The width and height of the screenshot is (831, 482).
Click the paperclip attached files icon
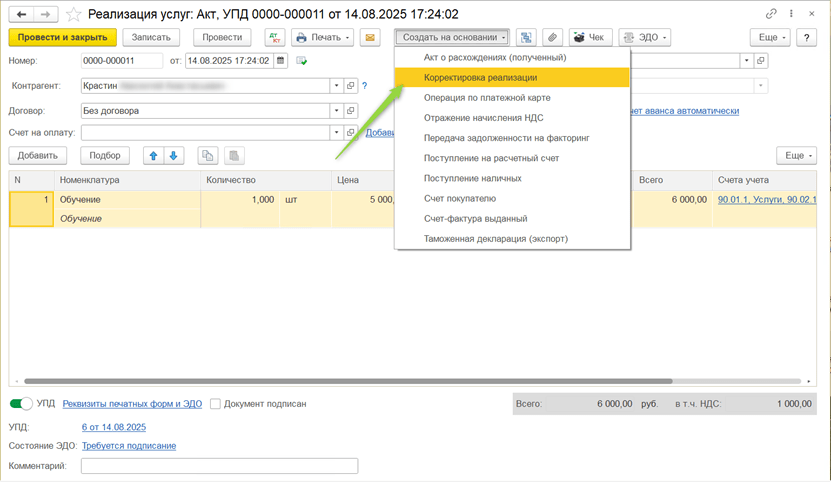pos(552,38)
